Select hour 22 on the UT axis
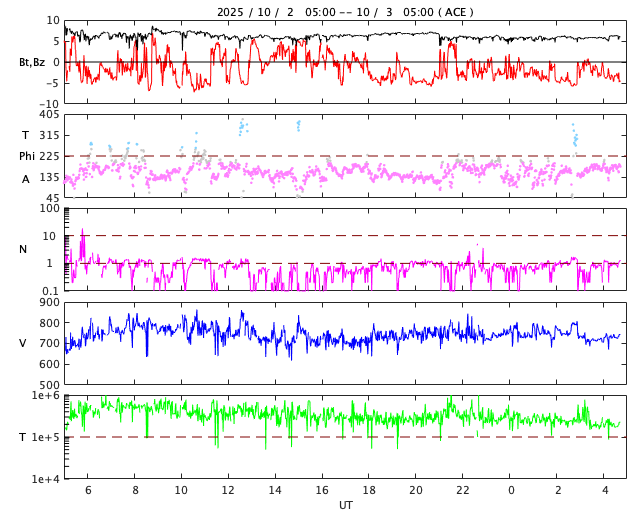Viewport: 640px width, 512px height. pos(463,490)
